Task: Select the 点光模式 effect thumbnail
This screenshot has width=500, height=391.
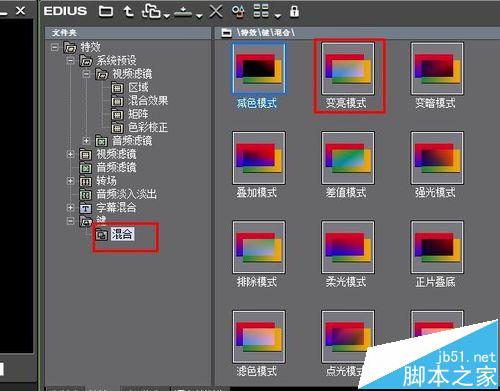Action: point(348,336)
